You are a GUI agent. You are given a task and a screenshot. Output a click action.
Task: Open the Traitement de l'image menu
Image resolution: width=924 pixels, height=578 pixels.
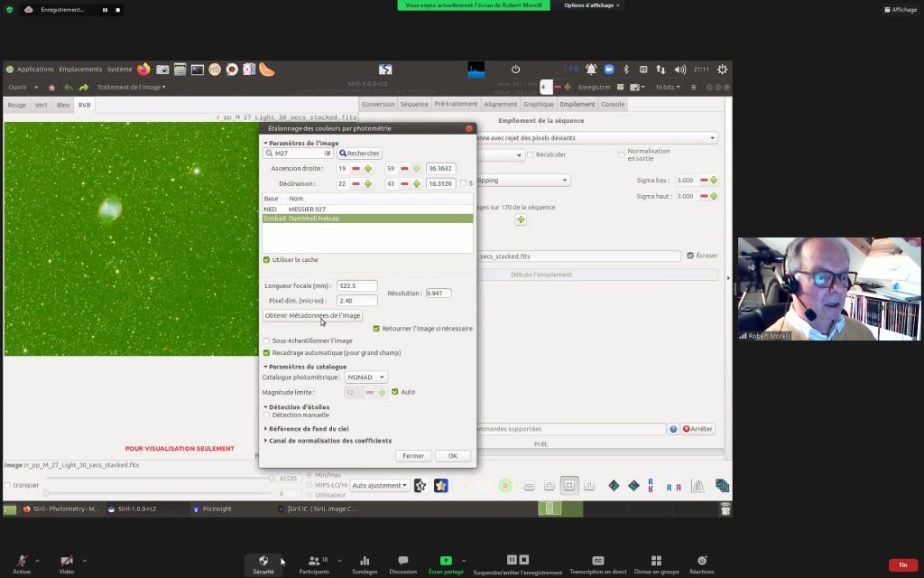click(132, 88)
